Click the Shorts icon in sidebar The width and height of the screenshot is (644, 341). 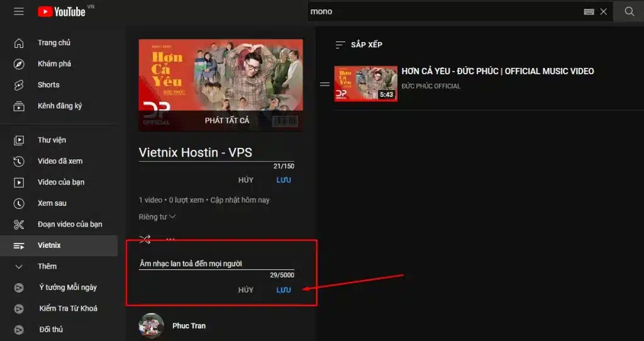[19, 85]
